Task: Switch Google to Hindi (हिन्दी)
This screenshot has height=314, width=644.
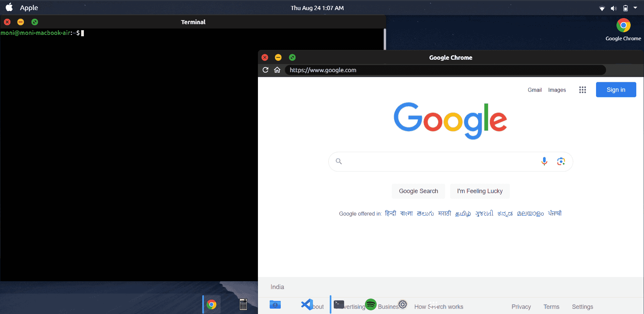Action: point(390,213)
